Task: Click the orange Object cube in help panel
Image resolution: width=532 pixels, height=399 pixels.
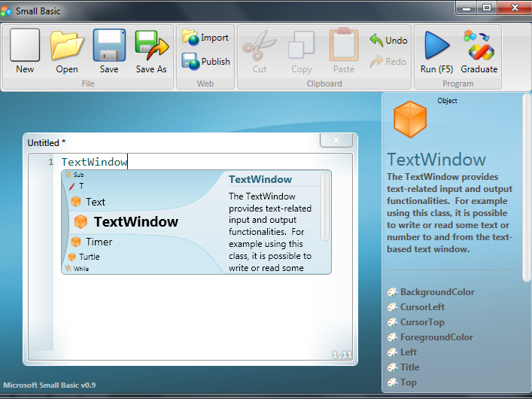Action: 410,119
